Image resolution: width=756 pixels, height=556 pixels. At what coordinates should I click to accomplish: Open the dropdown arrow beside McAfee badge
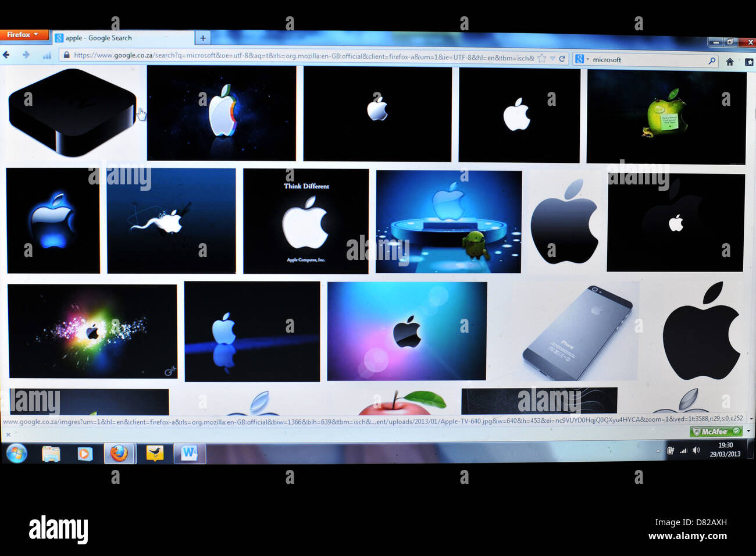tap(748, 432)
